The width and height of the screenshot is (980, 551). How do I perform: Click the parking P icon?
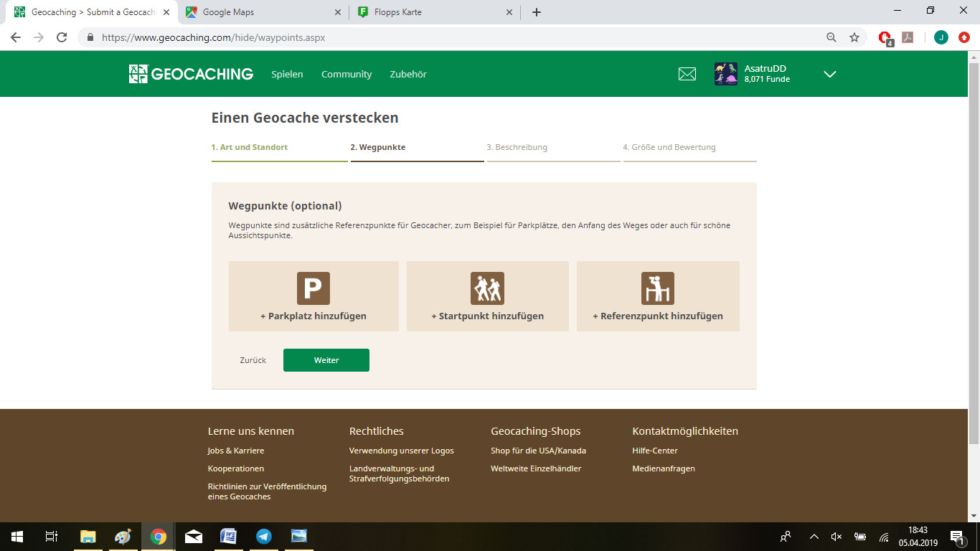point(314,288)
